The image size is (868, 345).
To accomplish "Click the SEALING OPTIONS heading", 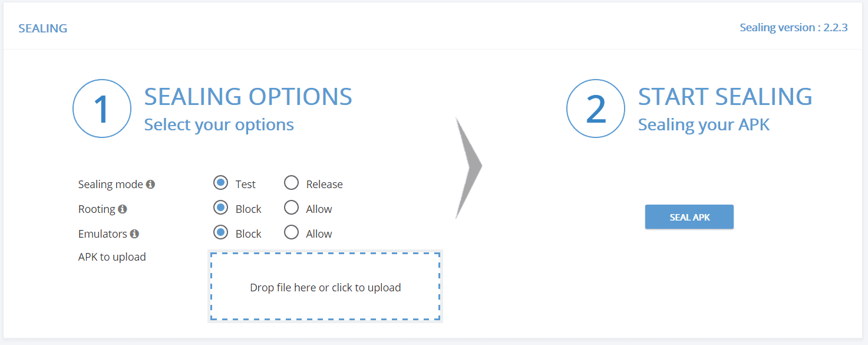I will (248, 96).
